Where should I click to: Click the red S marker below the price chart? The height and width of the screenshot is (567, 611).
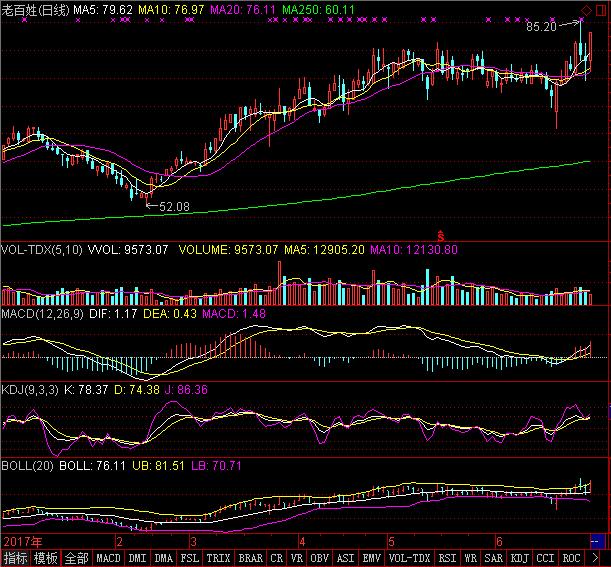(x=440, y=236)
